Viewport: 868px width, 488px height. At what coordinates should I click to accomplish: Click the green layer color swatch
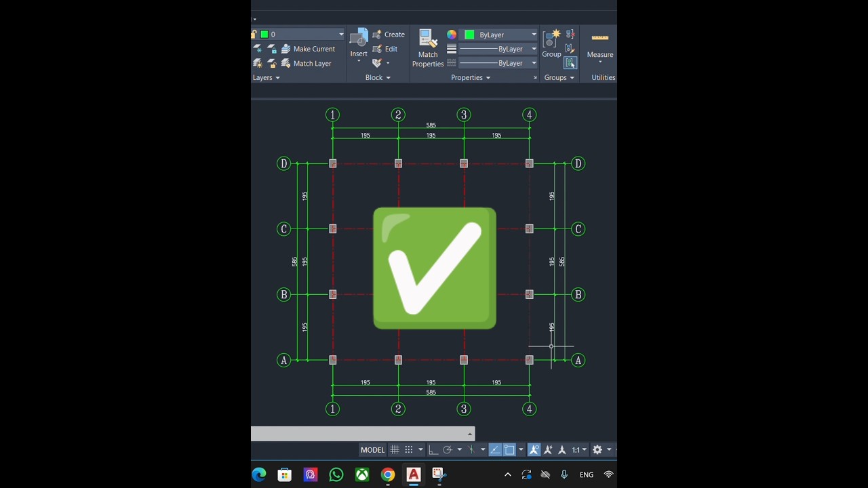[264, 34]
